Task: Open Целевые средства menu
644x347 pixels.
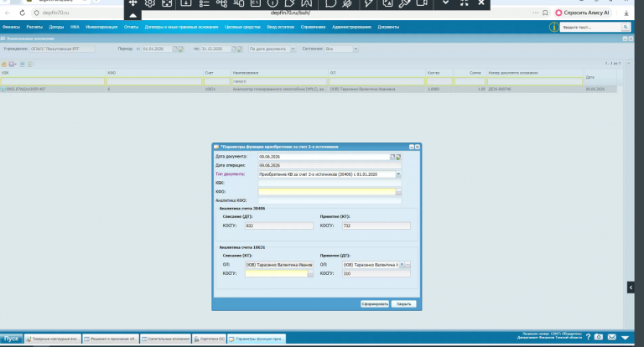Action: [x=242, y=27]
